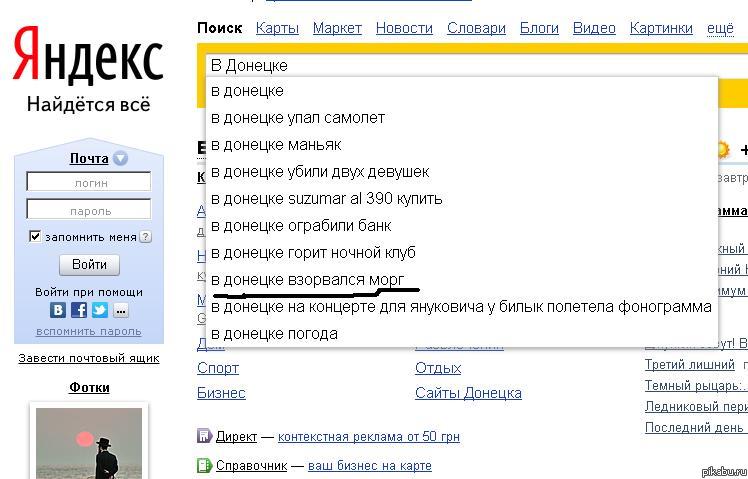Image resolution: width=748 pixels, height=479 pixels.
Task: Click help question mark next to запомнить меня
Action: (145, 237)
